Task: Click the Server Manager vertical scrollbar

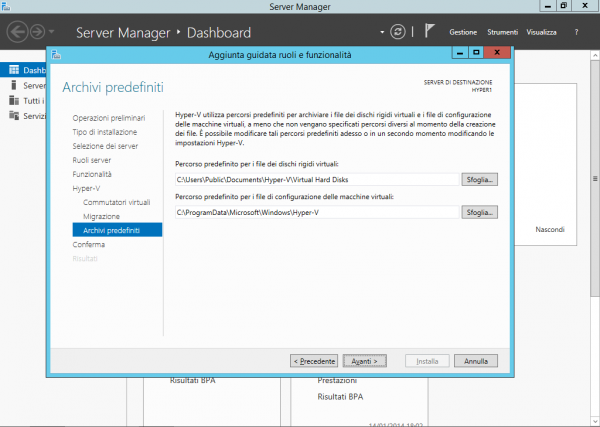Action: pos(595,179)
